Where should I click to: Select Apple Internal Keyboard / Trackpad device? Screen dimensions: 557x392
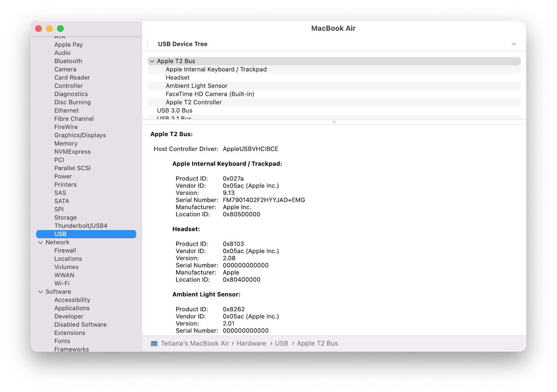click(x=216, y=69)
